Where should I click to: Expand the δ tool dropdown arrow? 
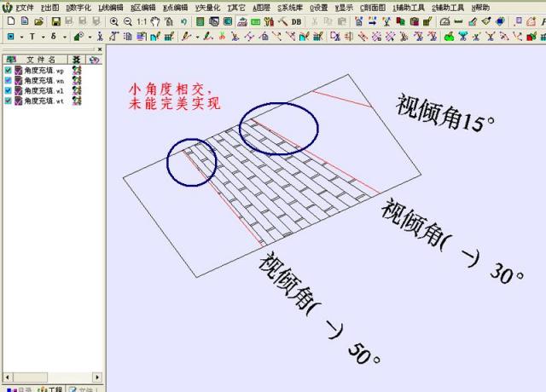pos(64,37)
